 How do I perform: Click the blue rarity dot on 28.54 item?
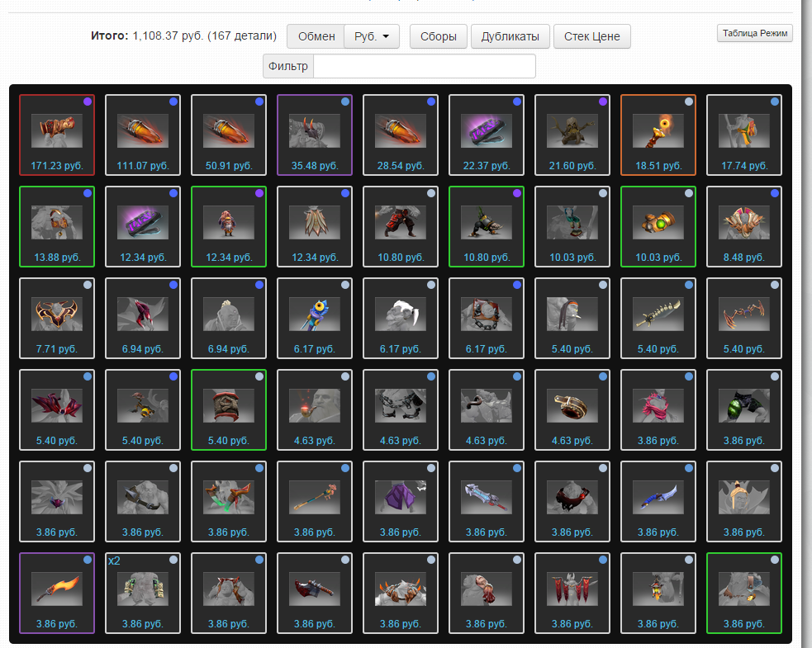(431, 102)
